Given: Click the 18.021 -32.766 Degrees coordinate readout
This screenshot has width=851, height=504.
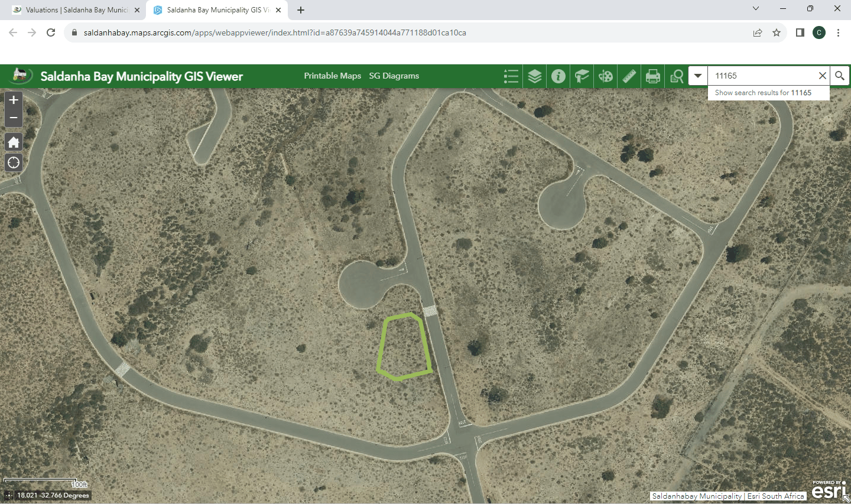Looking at the screenshot, I should [53, 496].
